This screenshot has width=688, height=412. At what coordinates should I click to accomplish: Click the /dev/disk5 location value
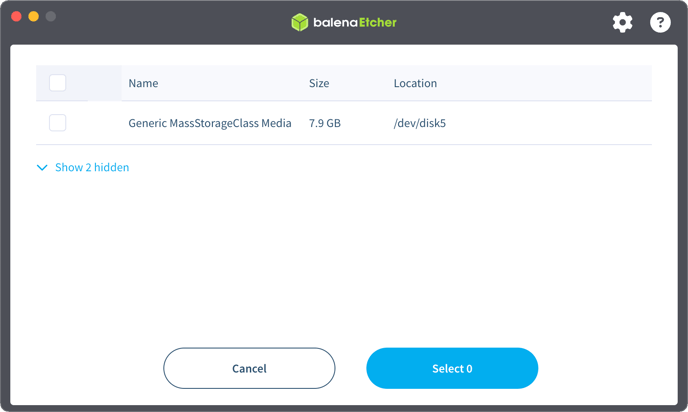click(419, 123)
